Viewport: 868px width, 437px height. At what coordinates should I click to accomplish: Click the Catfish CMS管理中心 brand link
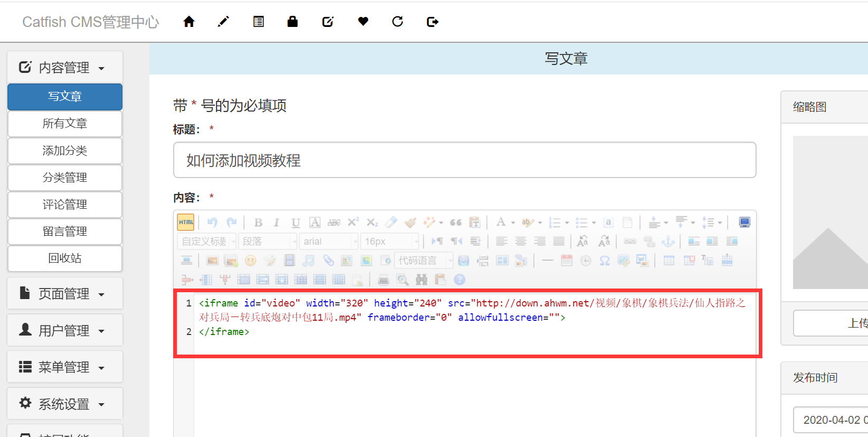coord(90,22)
